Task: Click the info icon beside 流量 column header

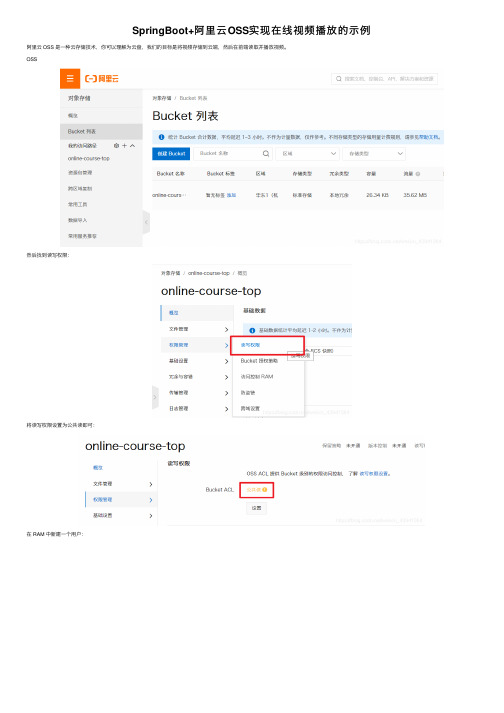Action: pyautogui.click(x=418, y=174)
